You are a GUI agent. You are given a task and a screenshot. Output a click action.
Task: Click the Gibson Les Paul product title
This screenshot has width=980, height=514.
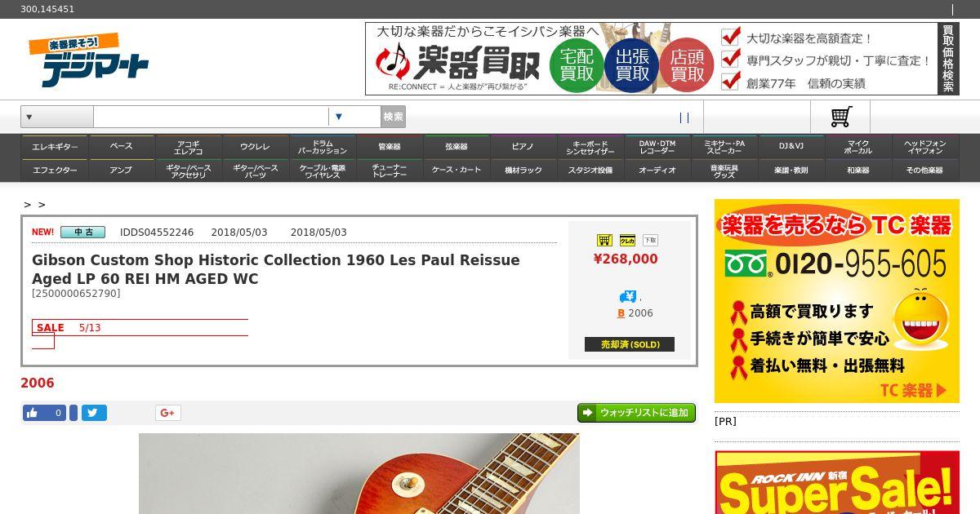(x=276, y=269)
